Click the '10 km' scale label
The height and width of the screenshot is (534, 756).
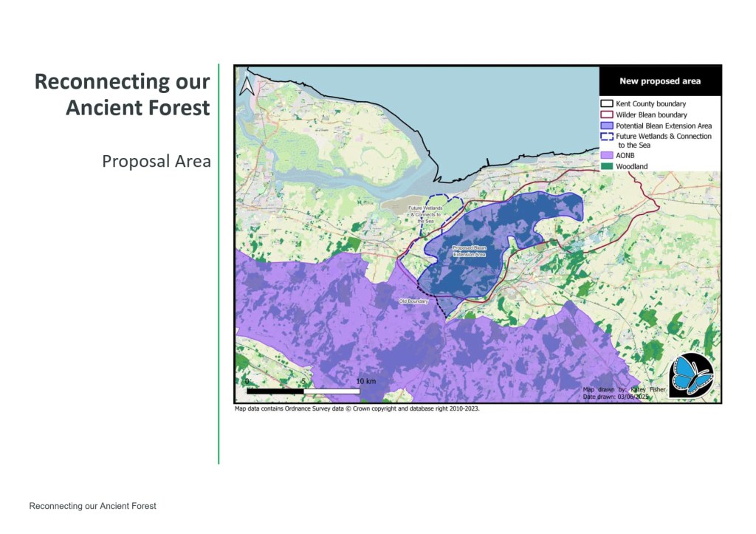click(x=365, y=381)
